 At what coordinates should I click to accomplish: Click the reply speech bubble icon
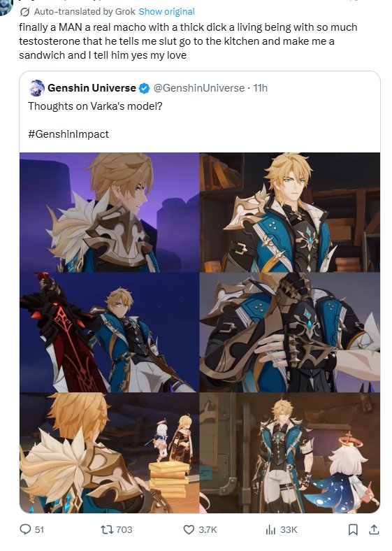click(25, 529)
